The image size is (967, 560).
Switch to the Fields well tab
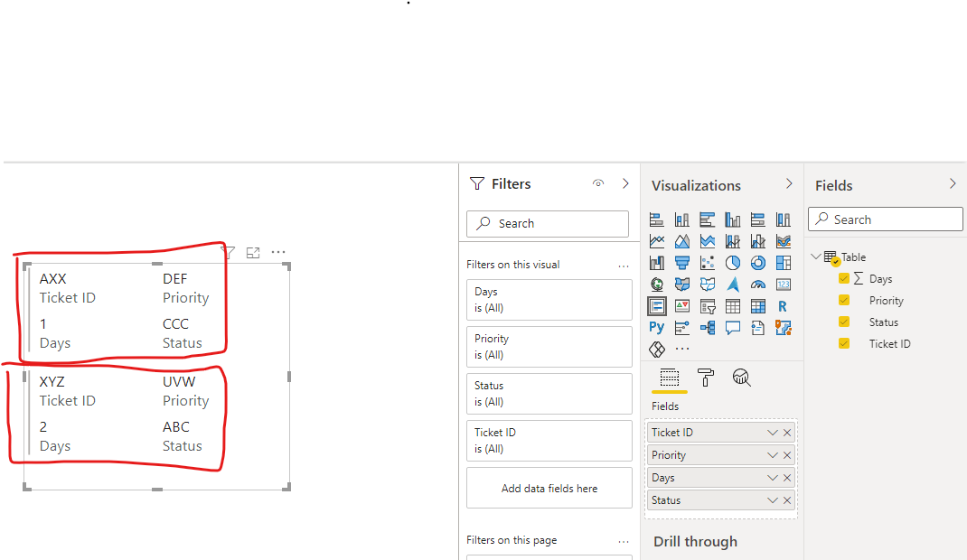pos(669,378)
